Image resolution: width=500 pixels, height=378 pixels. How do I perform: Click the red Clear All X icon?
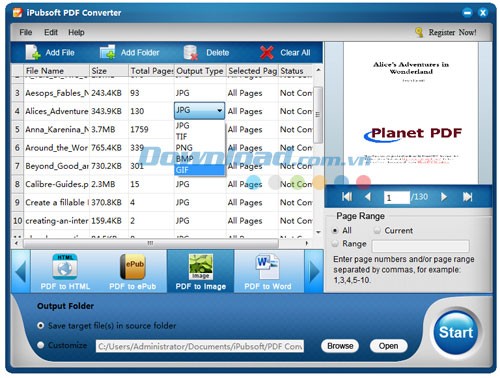click(x=267, y=53)
